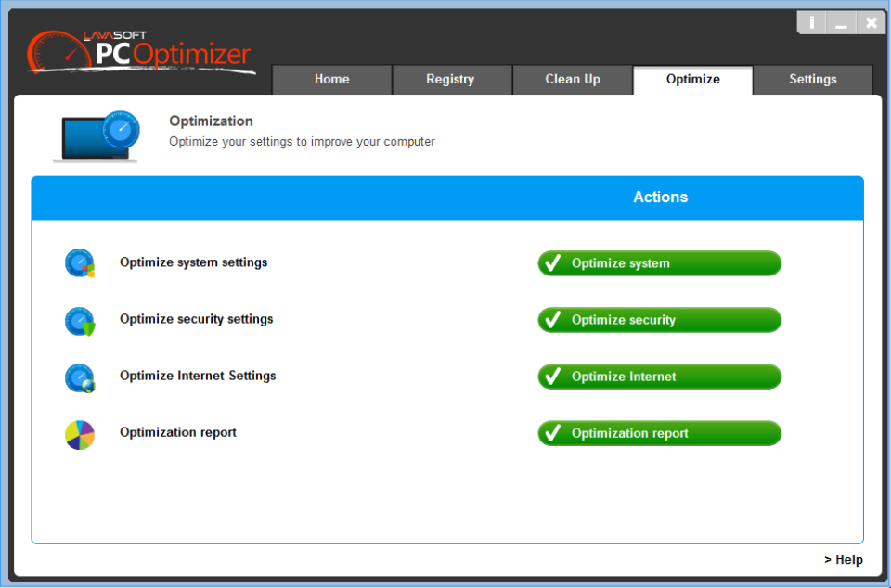Click the Internet Settings globe icon
The image size is (891, 588).
pyautogui.click(x=80, y=378)
